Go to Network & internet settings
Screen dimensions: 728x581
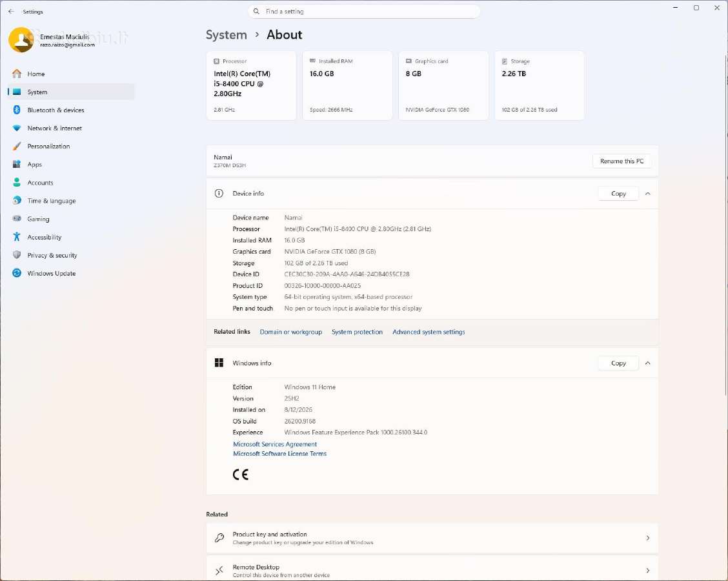(71, 128)
